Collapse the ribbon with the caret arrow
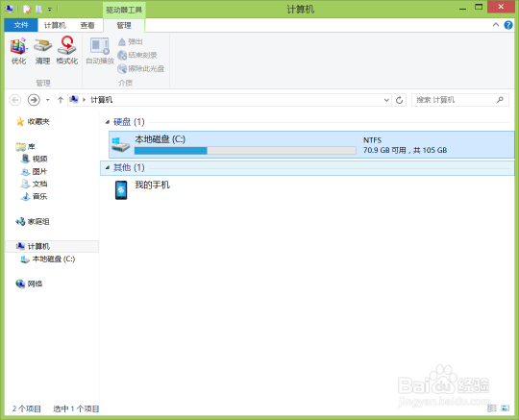 (496, 25)
